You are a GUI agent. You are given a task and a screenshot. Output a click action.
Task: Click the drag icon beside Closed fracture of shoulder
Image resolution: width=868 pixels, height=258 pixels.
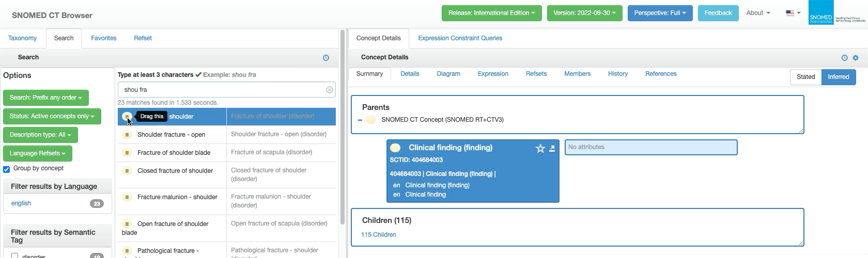(x=127, y=171)
